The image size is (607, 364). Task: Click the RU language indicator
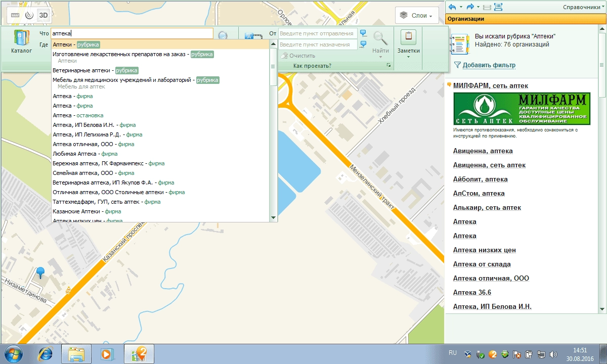(453, 353)
